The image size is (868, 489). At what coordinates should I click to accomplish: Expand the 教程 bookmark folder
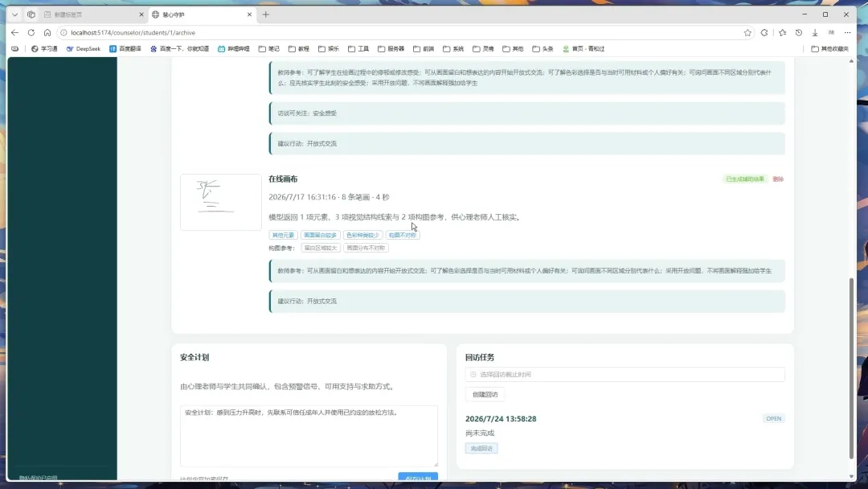299,49
